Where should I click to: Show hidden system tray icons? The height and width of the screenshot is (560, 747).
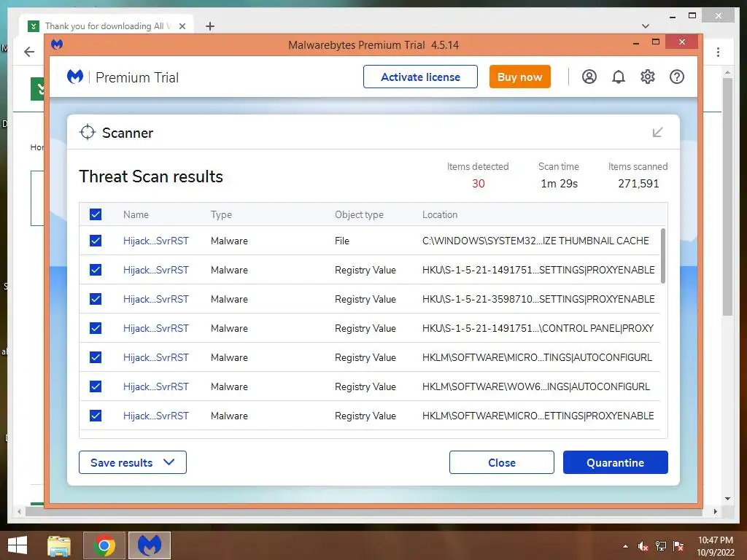625,546
